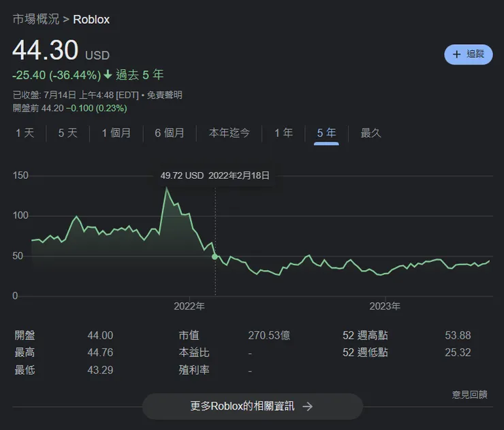The image size is (504, 430).
Task: Click the 52 週高點 value 53.88
Action: [458, 335]
